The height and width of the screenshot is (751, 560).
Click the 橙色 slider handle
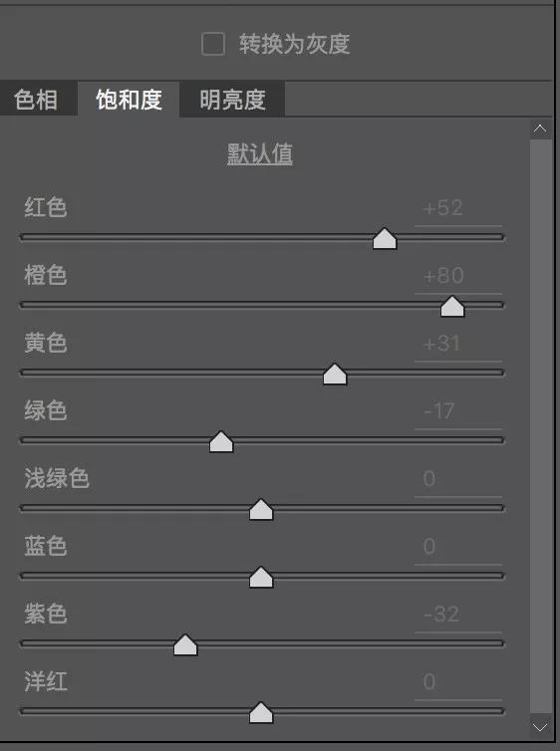coord(452,307)
